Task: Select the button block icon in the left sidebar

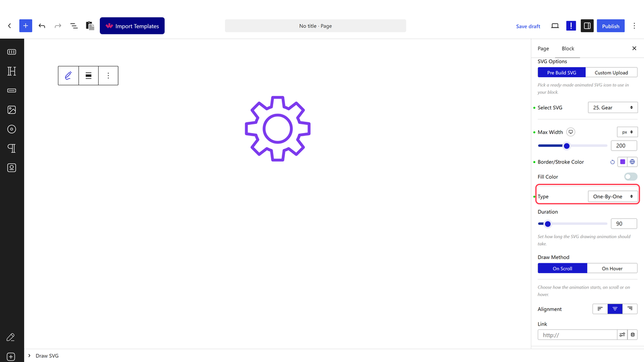Action: tap(12, 91)
